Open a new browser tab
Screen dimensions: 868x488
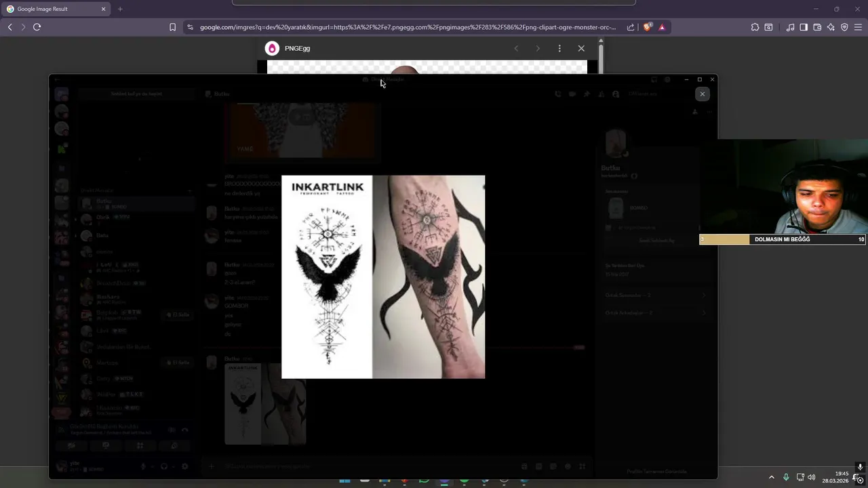point(120,9)
